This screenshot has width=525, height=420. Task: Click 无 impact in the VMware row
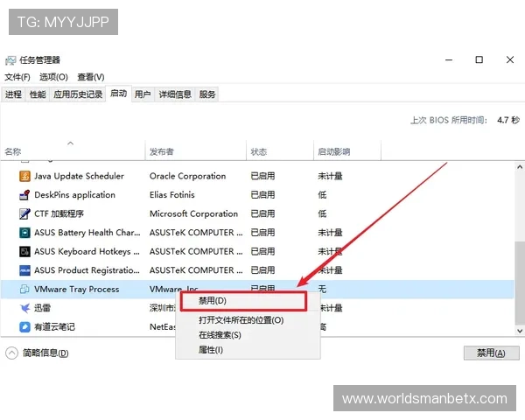point(322,289)
